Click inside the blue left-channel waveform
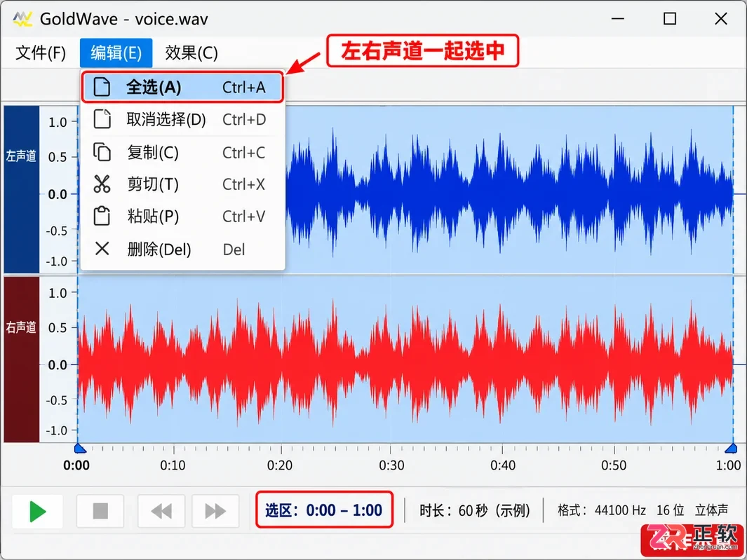 (x=510, y=193)
